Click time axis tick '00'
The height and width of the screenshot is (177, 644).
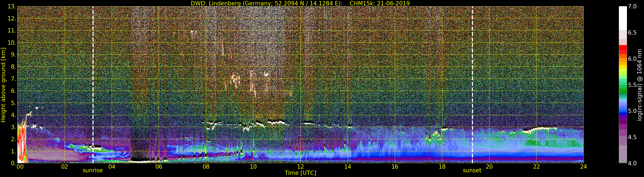click(x=20, y=167)
